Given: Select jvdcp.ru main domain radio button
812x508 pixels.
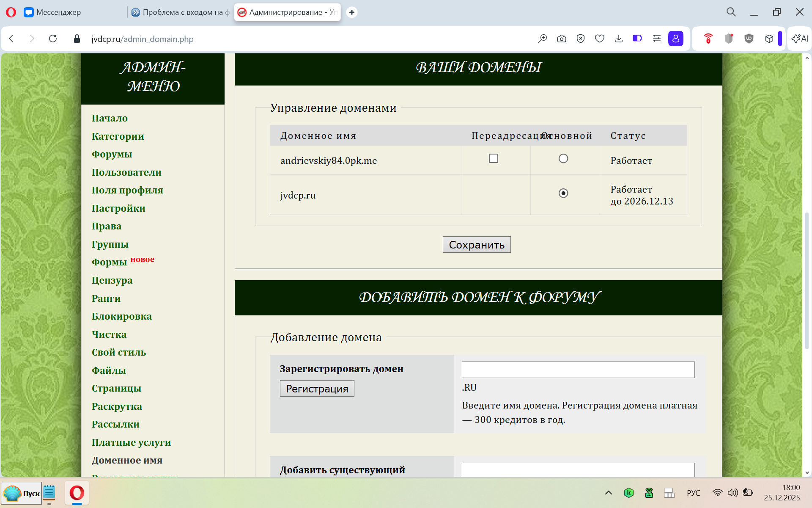Looking at the screenshot, I should [x=563, y=193].
